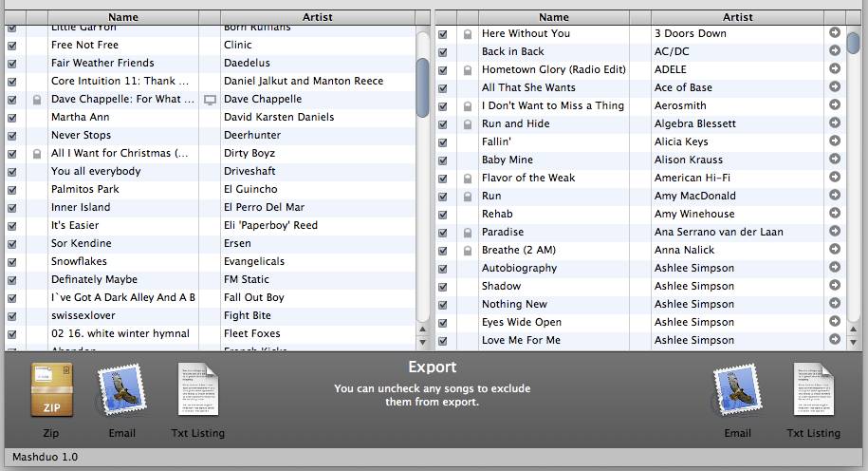868x471 pixels.
Task: Uncheck the Free Not Free song
Action: point(11,45)
